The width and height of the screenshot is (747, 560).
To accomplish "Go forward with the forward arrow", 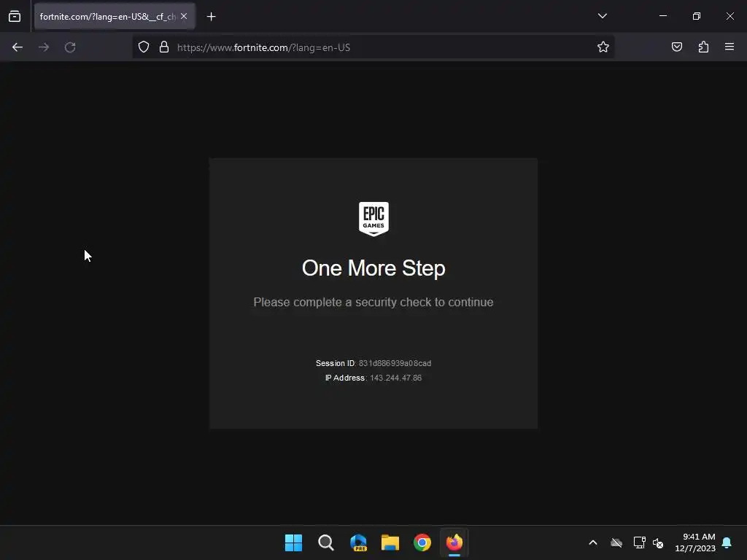I will pos(44,47).
